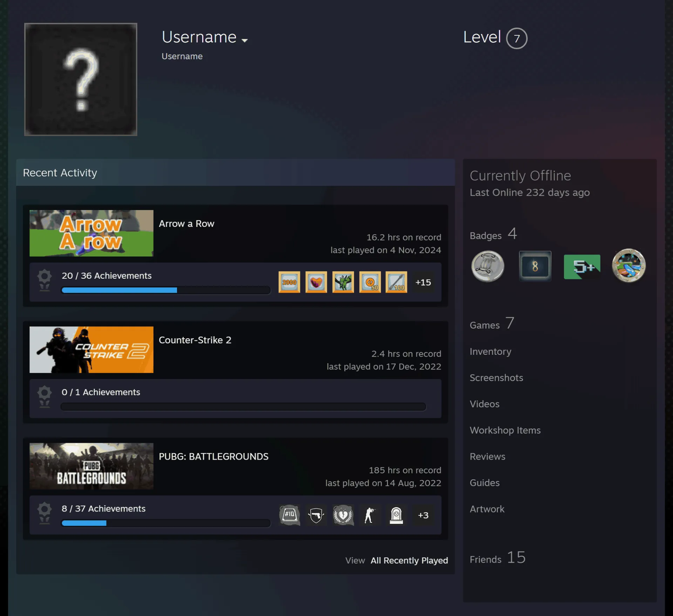Select the green 5+ games badge
This screenshot has height=616, width=673.
582,267
